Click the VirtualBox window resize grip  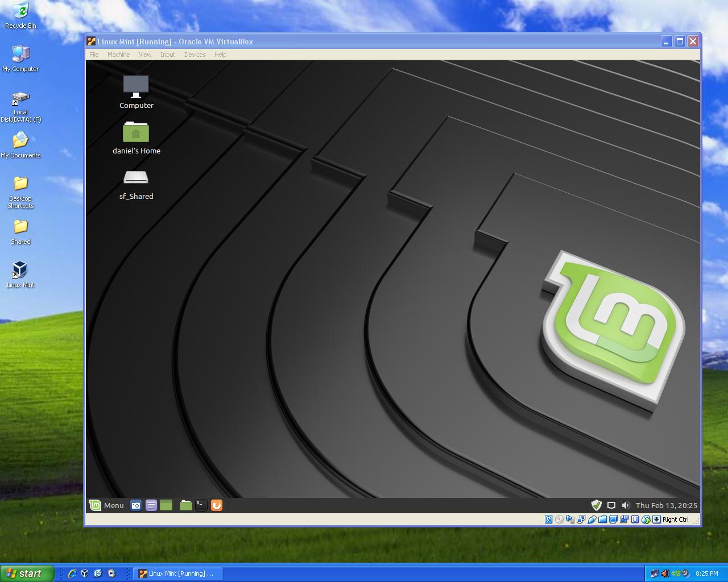pos(696,521)
